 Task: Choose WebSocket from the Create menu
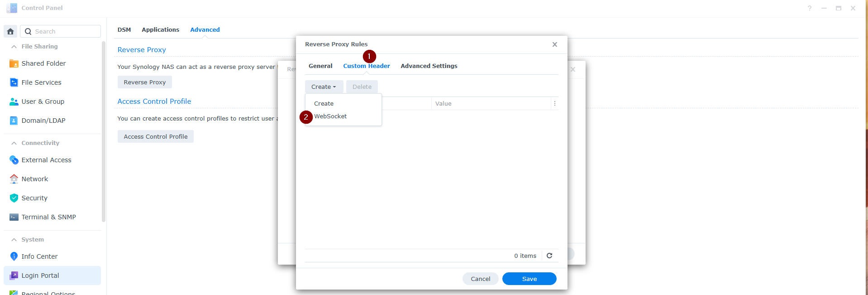[x=330, y=116]
